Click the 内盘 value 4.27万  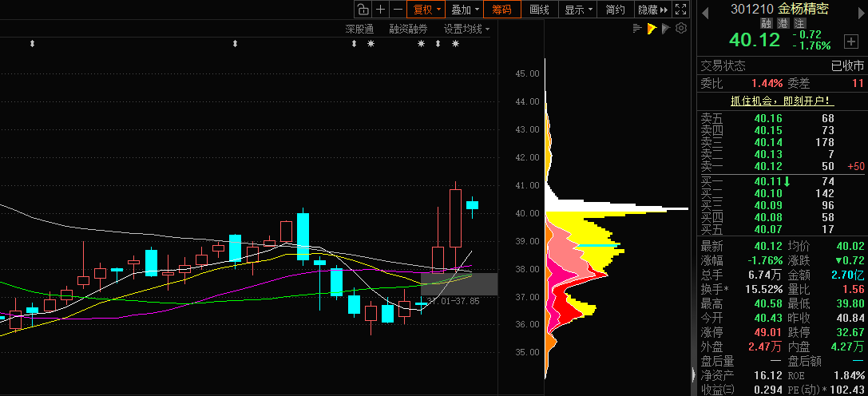point(846,347)
